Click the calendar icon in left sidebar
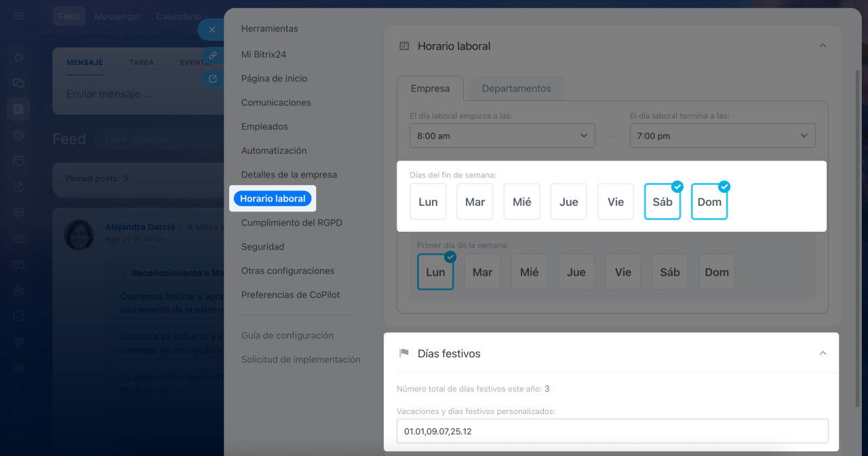The height and width of the screenshot is (456, 868). coord(18,161)
